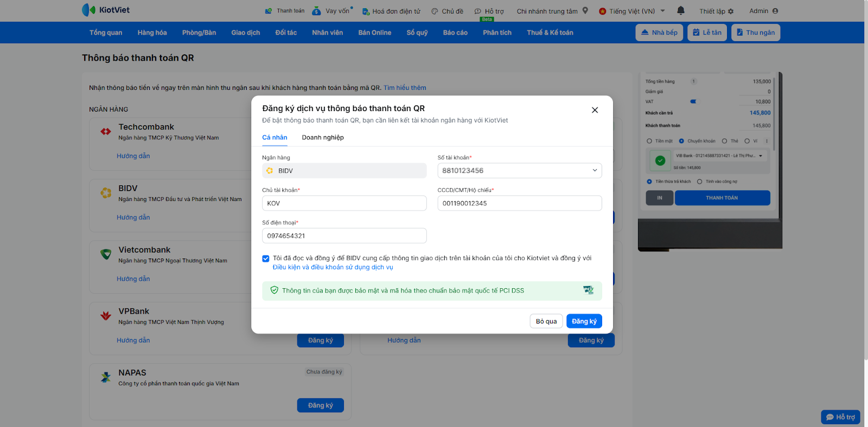Open Hoá đơn điện tử in top bar
This screenshot has width=868, height=427.
pos(391,11)
